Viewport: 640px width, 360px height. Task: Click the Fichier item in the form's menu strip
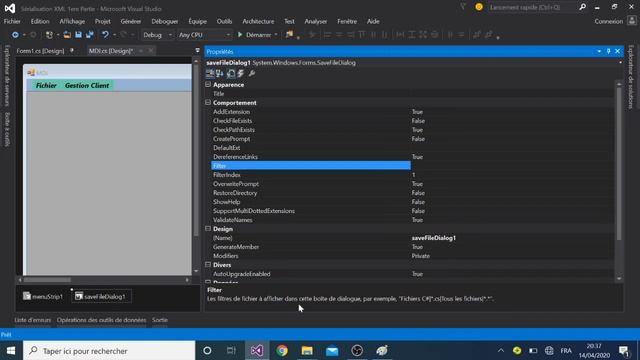pos(46,85)
